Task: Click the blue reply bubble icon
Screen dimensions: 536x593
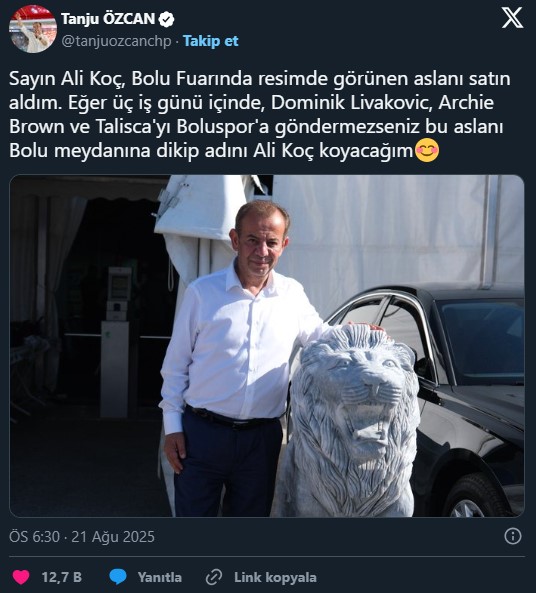Action: [x=118, y=577]
